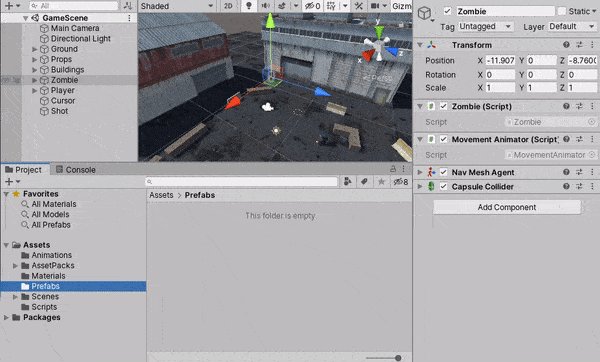Click the Zombie object cube icon in Inspector
Viewport: 600px width, 362px height.
tap(424, 13)
